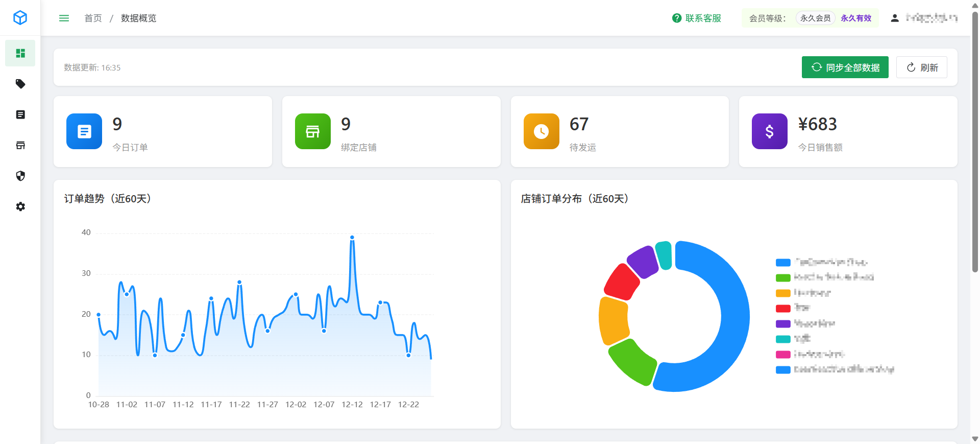980x444 pixels.
Task: Click the 永久有效 label
Action: pyautogui.click(x=856, y=18)
